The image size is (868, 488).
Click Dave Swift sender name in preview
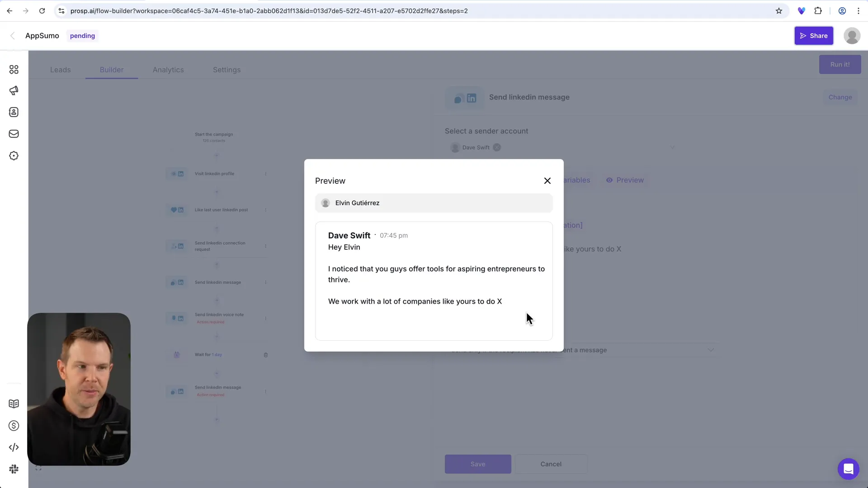349,235
